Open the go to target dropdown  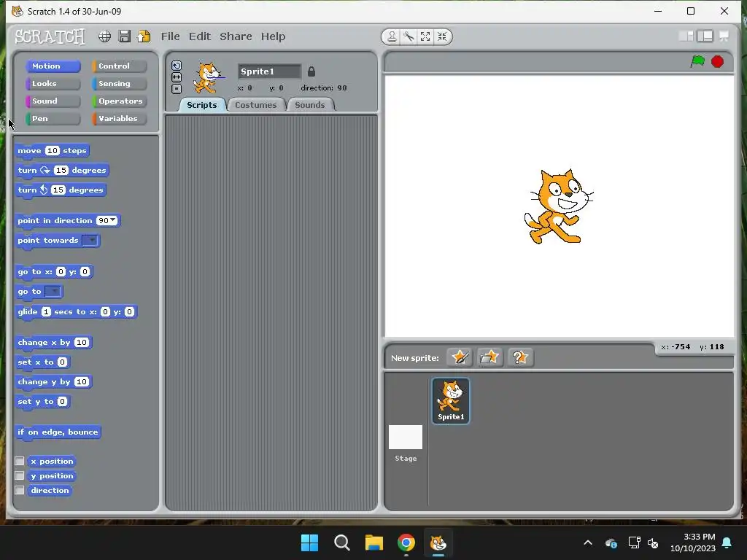coord(53,292)
